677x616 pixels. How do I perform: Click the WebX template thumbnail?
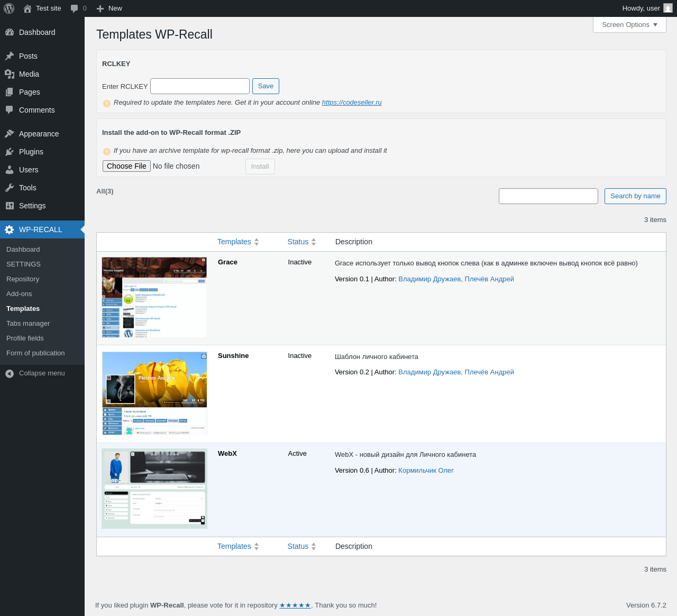(154, 489)
